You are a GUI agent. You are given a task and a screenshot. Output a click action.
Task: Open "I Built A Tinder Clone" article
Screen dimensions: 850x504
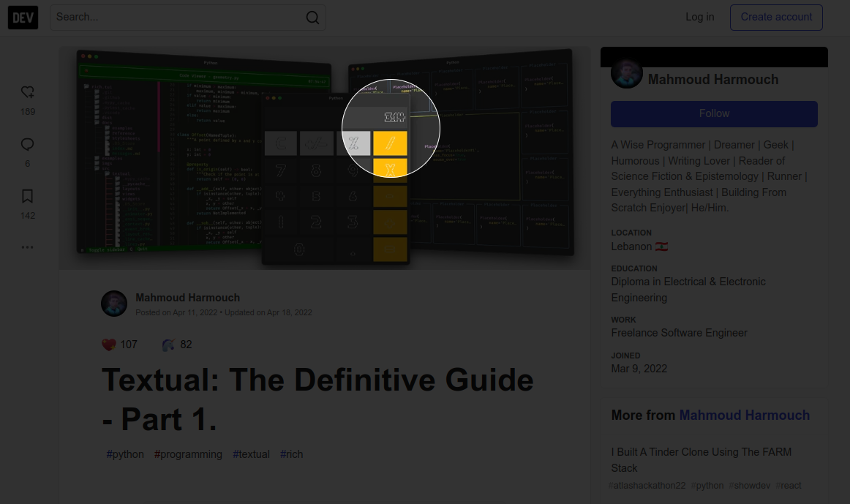click(x=702, y=460)
